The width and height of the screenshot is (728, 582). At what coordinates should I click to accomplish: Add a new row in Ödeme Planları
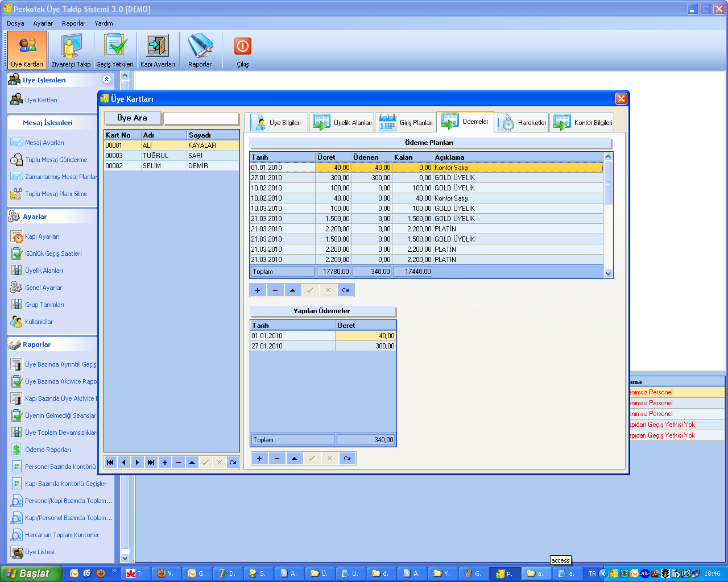point(258,290)
